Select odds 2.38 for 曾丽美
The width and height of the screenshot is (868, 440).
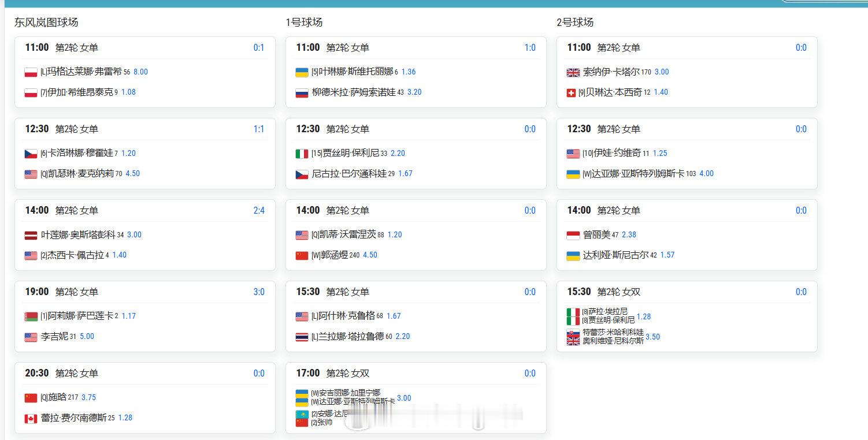pos(629,235)
